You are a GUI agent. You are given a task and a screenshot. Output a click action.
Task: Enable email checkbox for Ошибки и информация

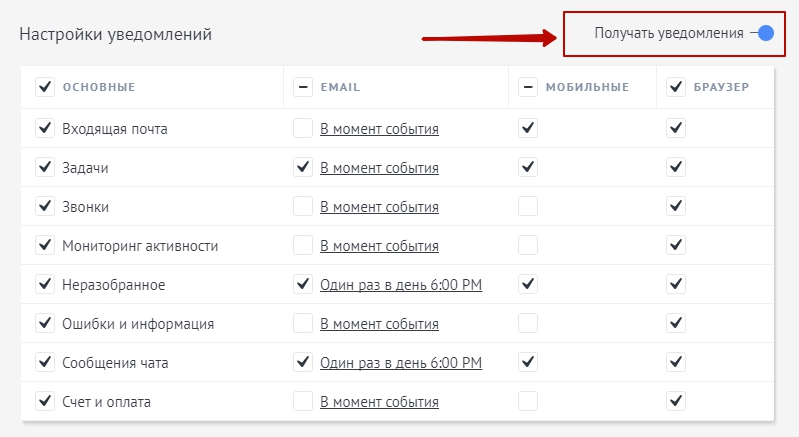click(x=302, y=323)
